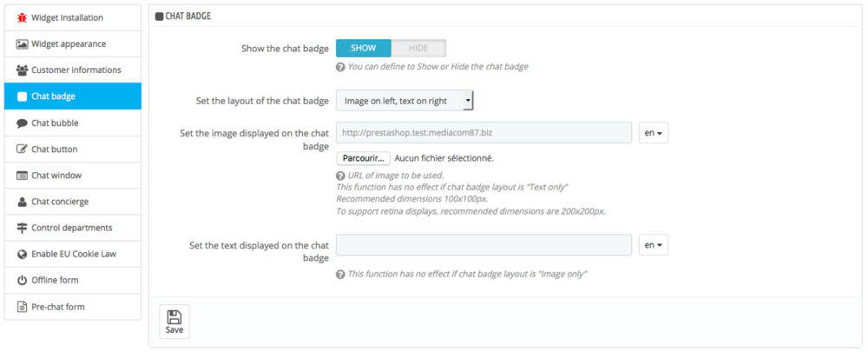Click the signpost icon for Control departments
Screen dimensions: 868x352
(x=23, y=228)
